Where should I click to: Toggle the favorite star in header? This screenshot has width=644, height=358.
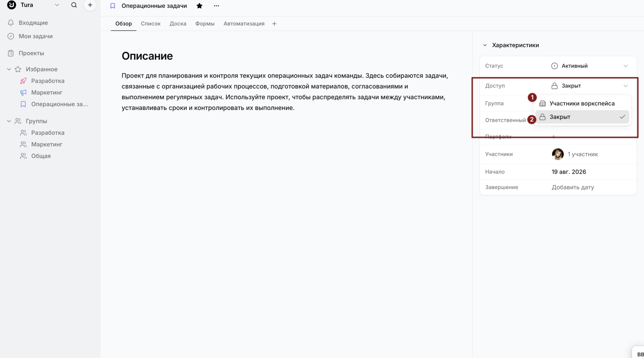pyautogui.click(x=199, y=6)
